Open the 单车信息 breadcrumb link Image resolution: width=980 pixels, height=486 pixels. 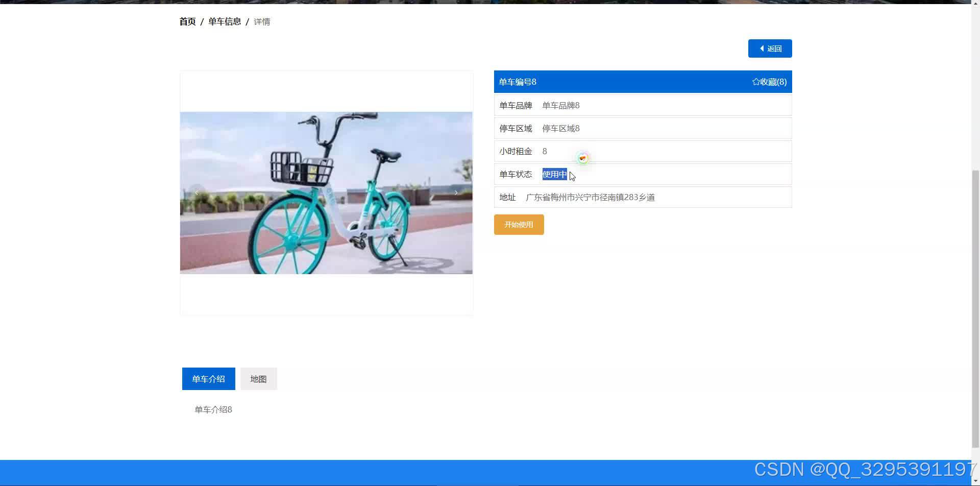click(225, 21)
